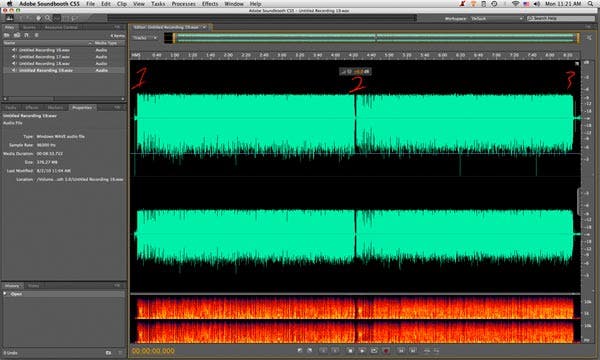Open the Help menu
This screenshot has height=360, width=600.
click(255, 3)
